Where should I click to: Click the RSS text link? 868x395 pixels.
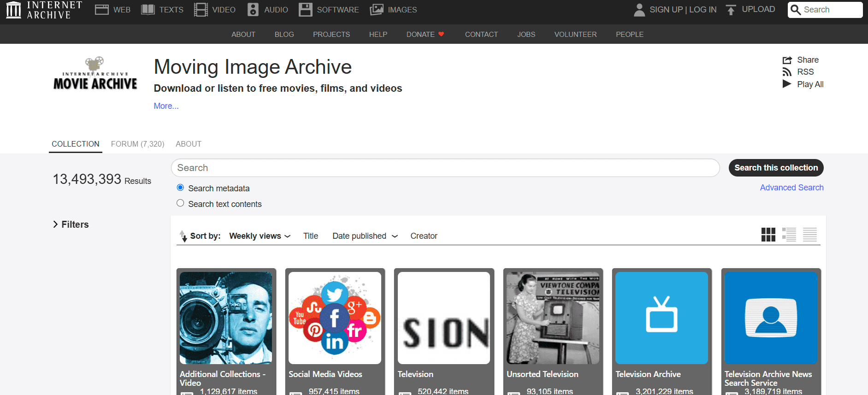click(806, 72)
